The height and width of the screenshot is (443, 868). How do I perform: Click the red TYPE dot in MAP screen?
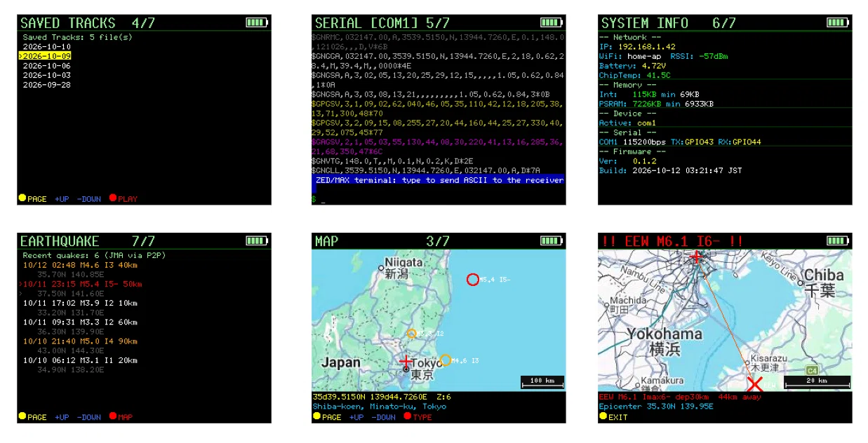coord(407,416)
